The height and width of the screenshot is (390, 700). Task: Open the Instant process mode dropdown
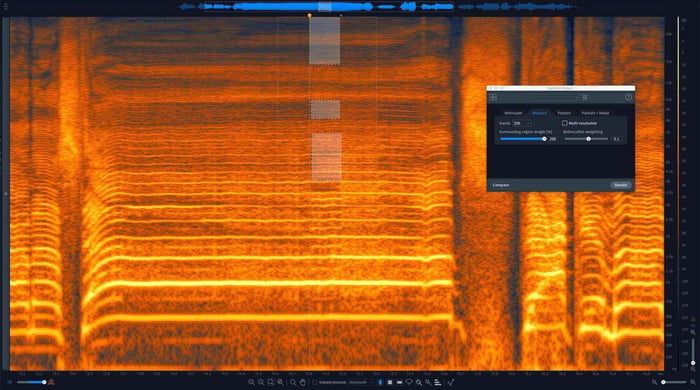pos(360,382)
